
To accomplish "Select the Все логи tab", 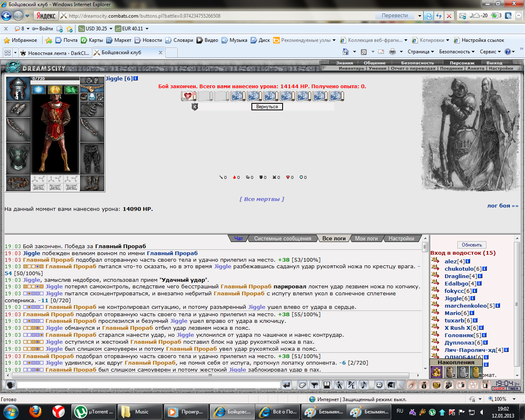I will [334, 238].
